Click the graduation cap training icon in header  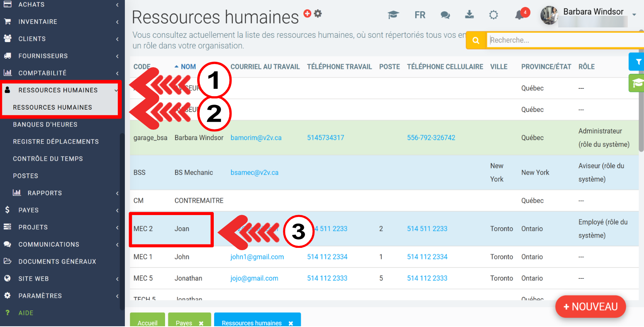(x=393, y=15)
